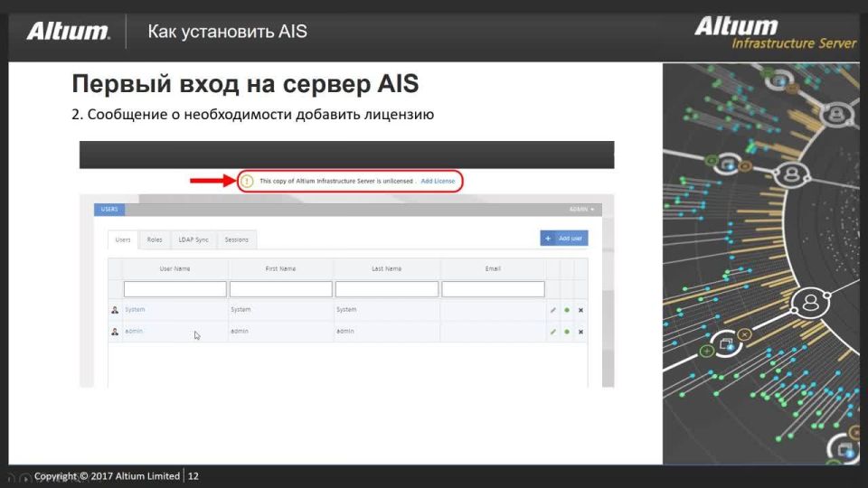Delete the admin user with X icon
This screenshot has width=868, height=488.
tap(580, 332)
